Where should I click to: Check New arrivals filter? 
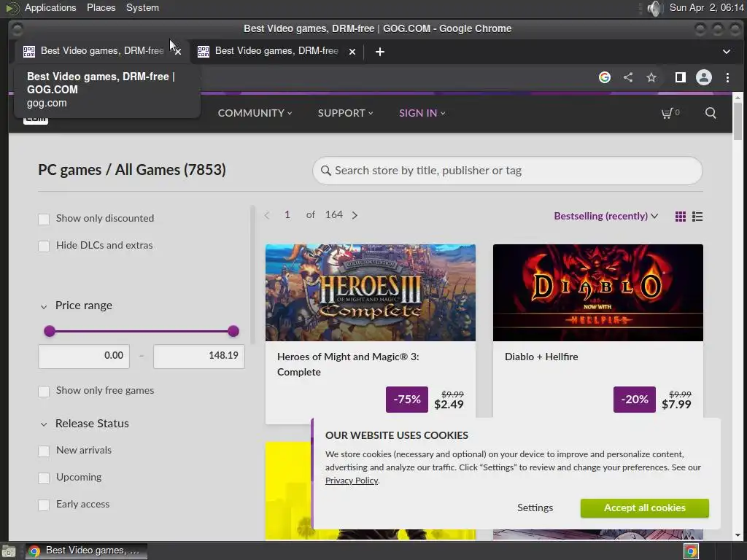tap(44, 451)
